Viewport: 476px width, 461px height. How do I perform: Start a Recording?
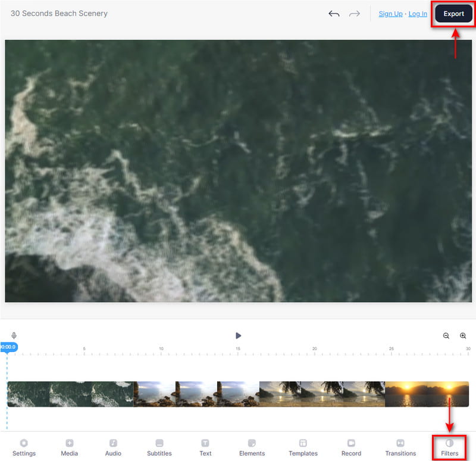(351, 447)
